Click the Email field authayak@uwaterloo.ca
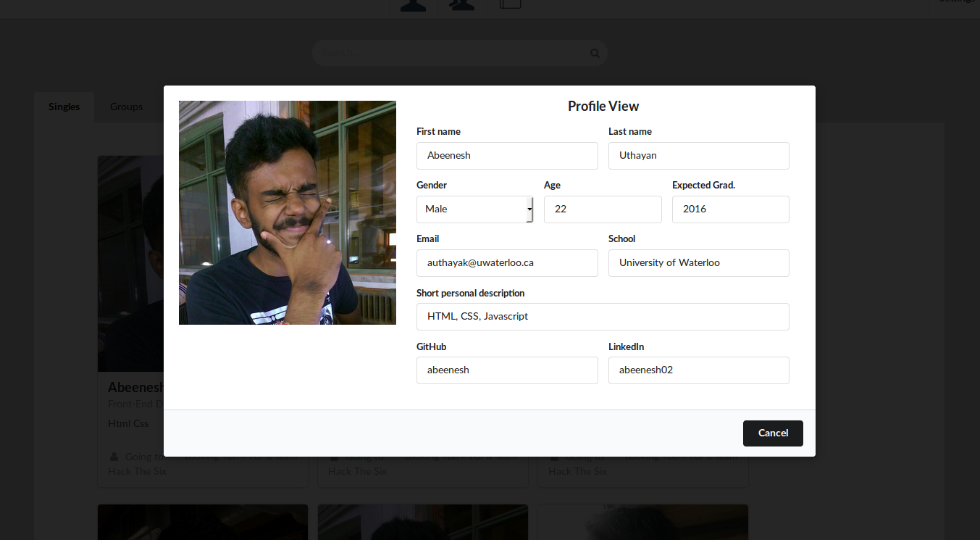The image size is (980, 540). click(x=507, y=262)
